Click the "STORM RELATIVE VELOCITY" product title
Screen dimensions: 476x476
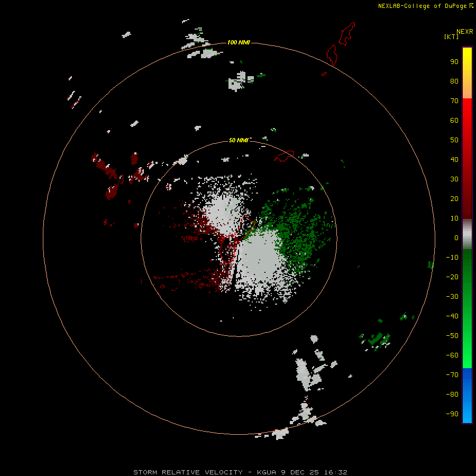point(188,472)
